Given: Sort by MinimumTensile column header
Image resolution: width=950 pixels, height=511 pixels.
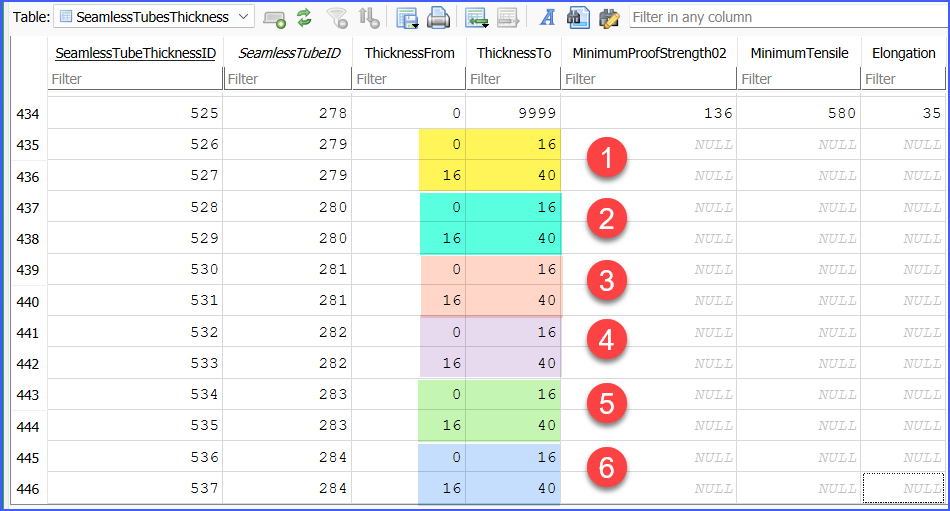Looking at the screenshot, I should (x=800, y=53).
